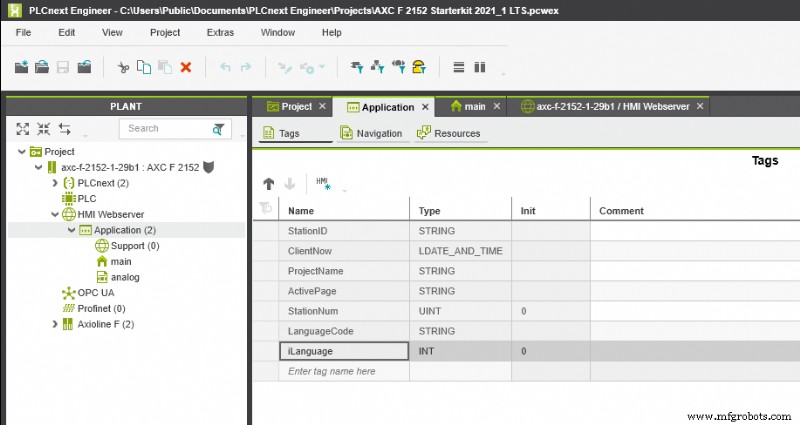
Task: Open the Extras menu
Action: [x=220, y=32]
